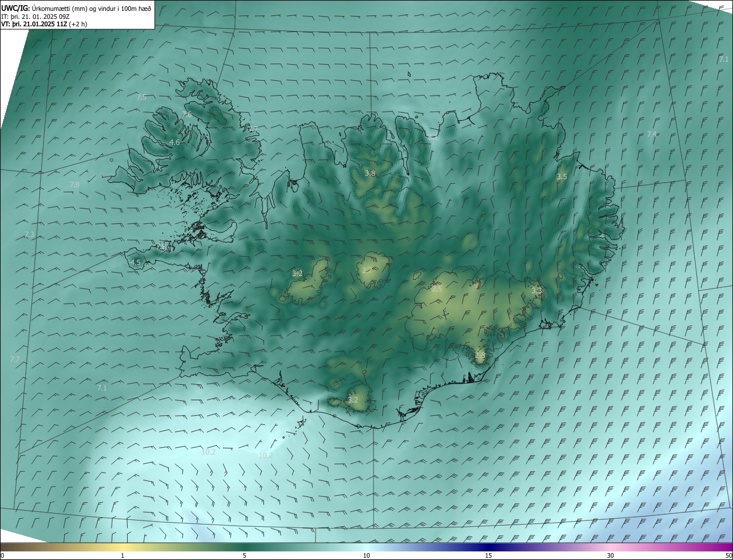Image resolution: width=733 pixels, height=560 pixels.
Task: Click the 2.8 value label near the southeast coast
Action: [480, 356]
